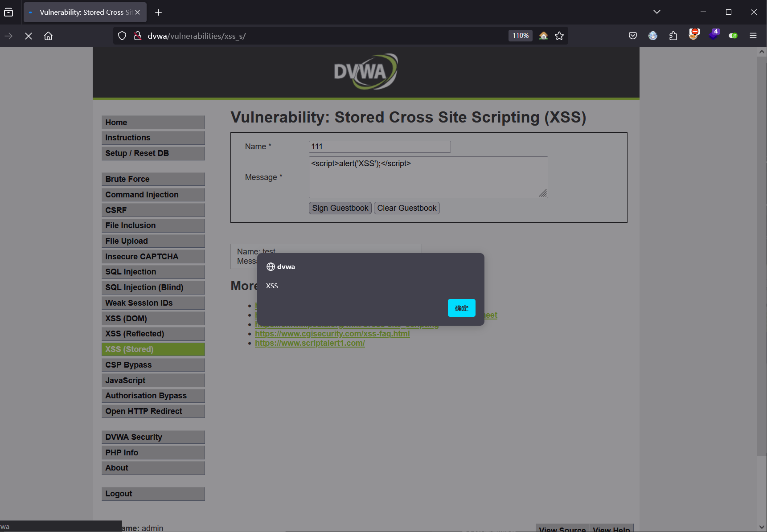Click the house icon in address bar
This screenshot has height=532, width=767.
click(x=543, y=36)
